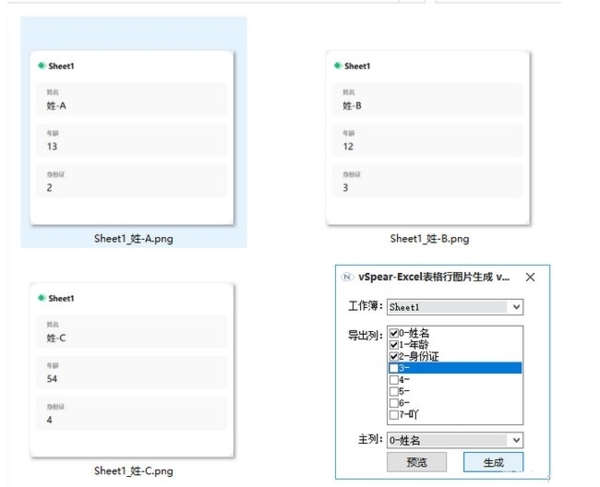Click the 工作簿 label

click(365, 306)
